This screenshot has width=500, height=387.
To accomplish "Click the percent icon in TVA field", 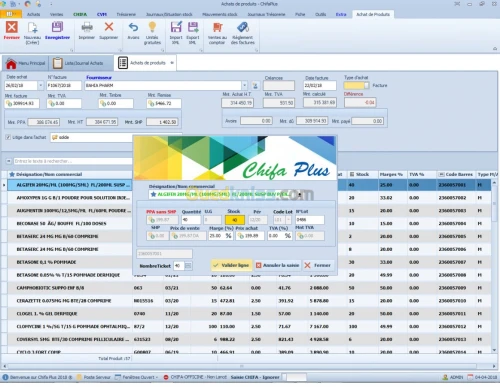I will (288, 236).
